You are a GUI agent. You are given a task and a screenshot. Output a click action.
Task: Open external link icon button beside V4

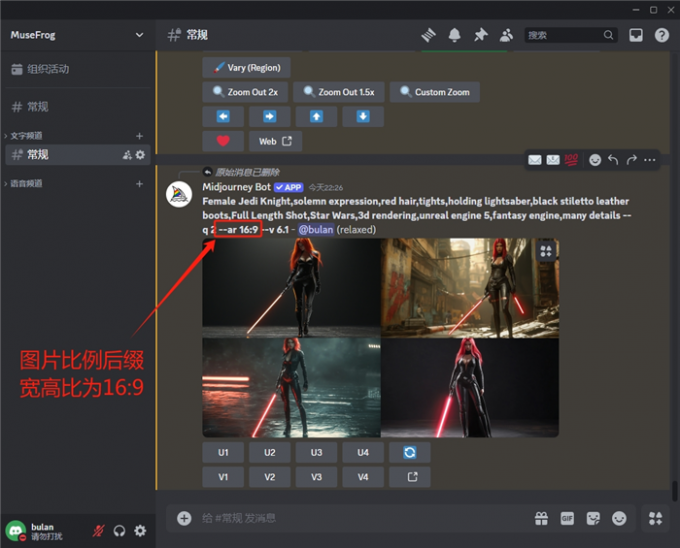410,477
